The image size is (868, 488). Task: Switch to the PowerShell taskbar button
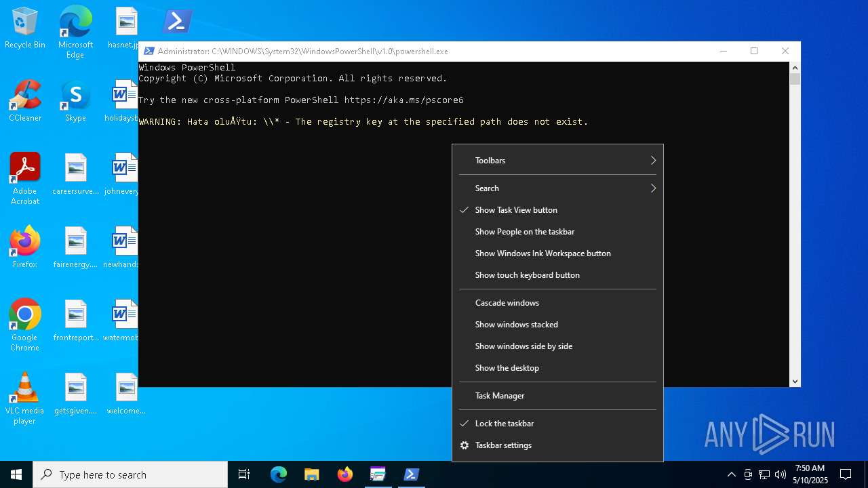click(411, 474)
